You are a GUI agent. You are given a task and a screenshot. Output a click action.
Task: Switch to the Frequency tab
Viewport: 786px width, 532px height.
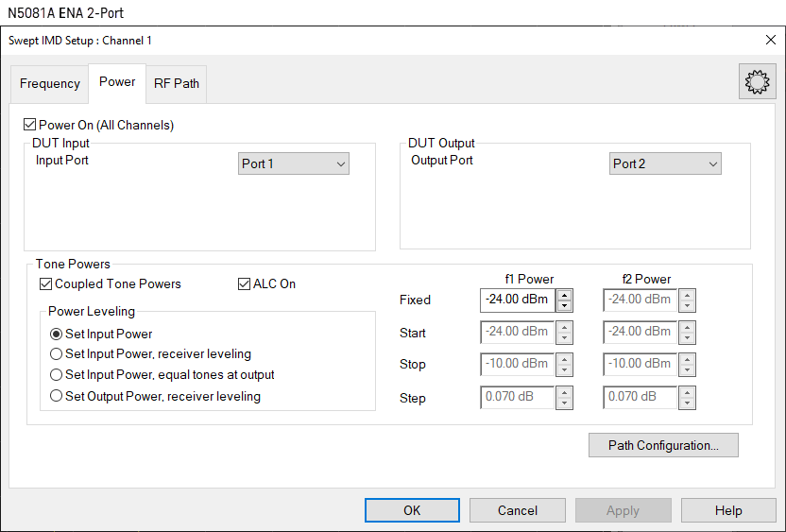[50, 83]
